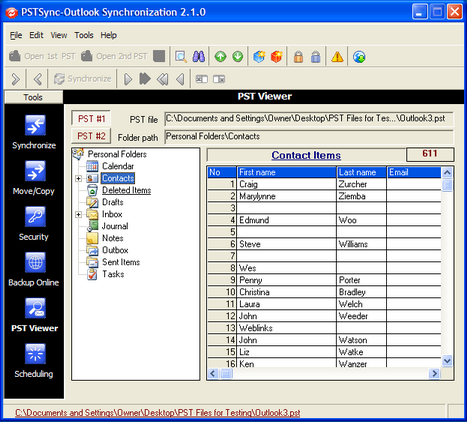The image size is (467, 422).
Task: Open the View menu
Action: (x=59, y=35)
